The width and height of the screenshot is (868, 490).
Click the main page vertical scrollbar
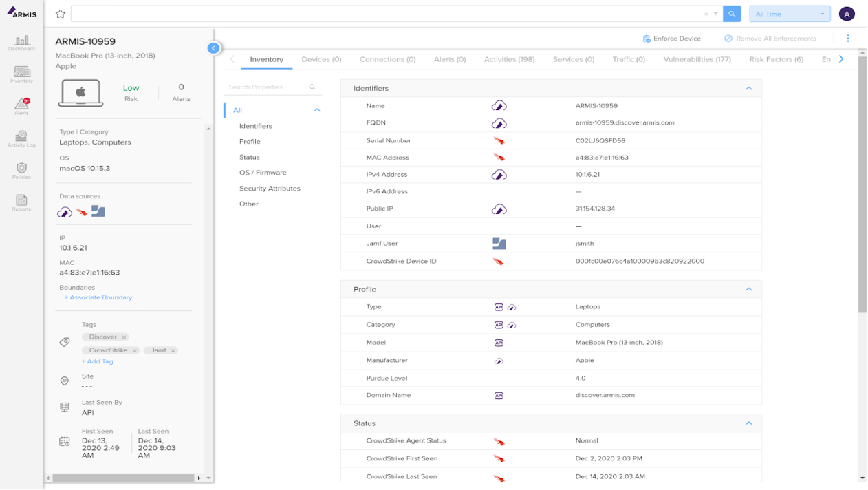click(x=862, y=184)
